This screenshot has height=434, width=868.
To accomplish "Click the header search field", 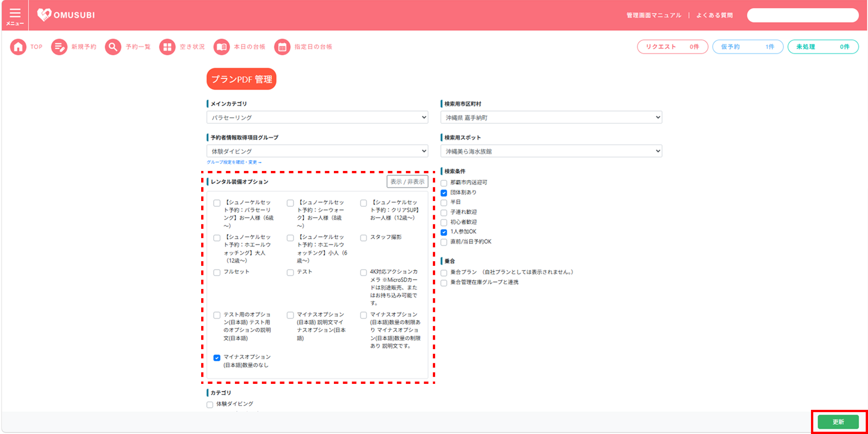I will coord(803,15).
